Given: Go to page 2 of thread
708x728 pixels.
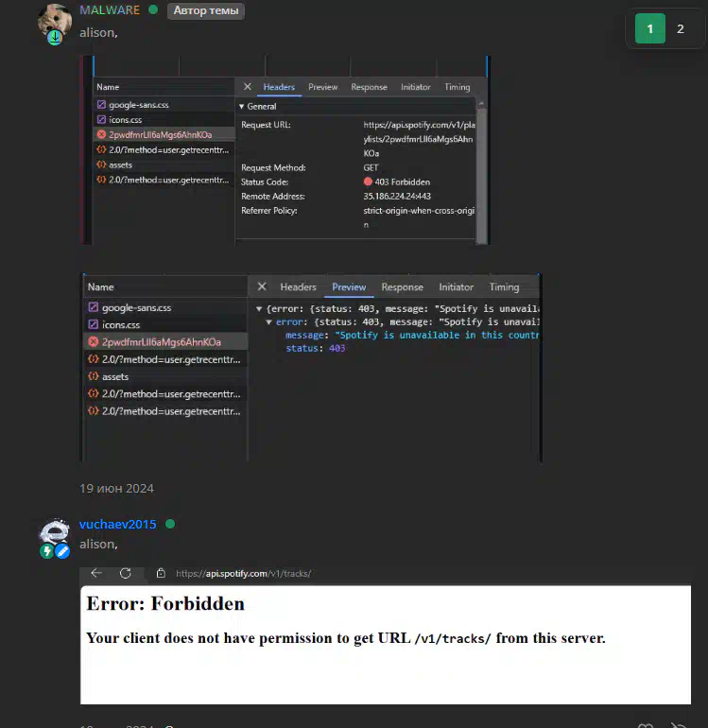Looking at the screenshot, I should click(x=681, y=28).
